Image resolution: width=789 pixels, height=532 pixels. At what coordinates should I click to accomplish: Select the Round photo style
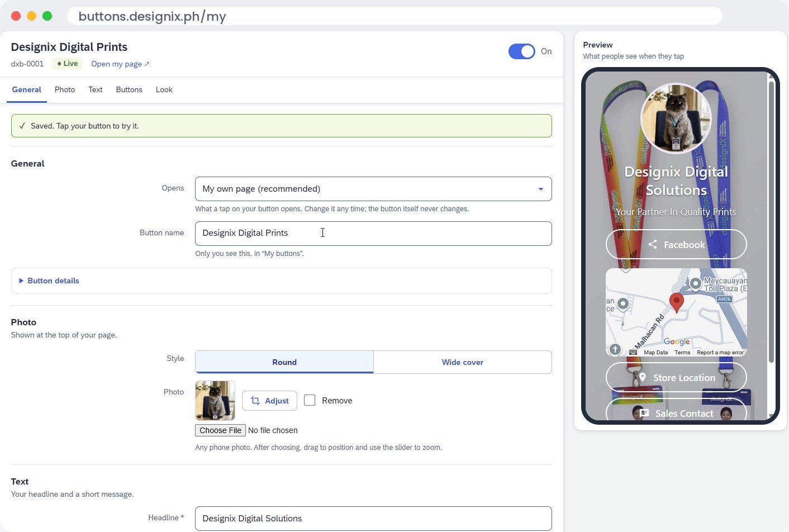(x=284, y=362)
